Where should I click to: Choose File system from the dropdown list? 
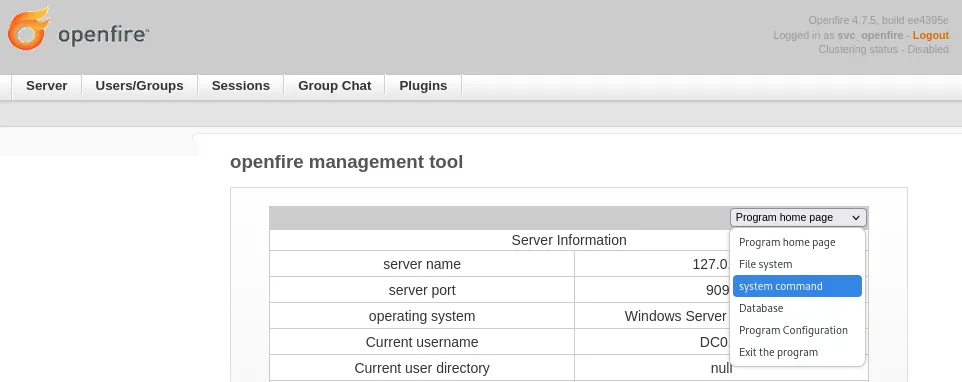tap(797, 264)
